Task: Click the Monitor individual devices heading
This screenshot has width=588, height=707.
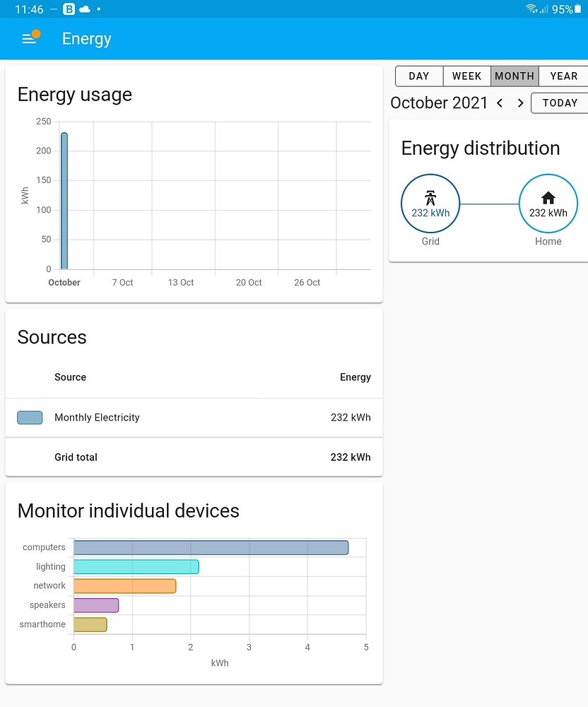Action: pos(129,511)
